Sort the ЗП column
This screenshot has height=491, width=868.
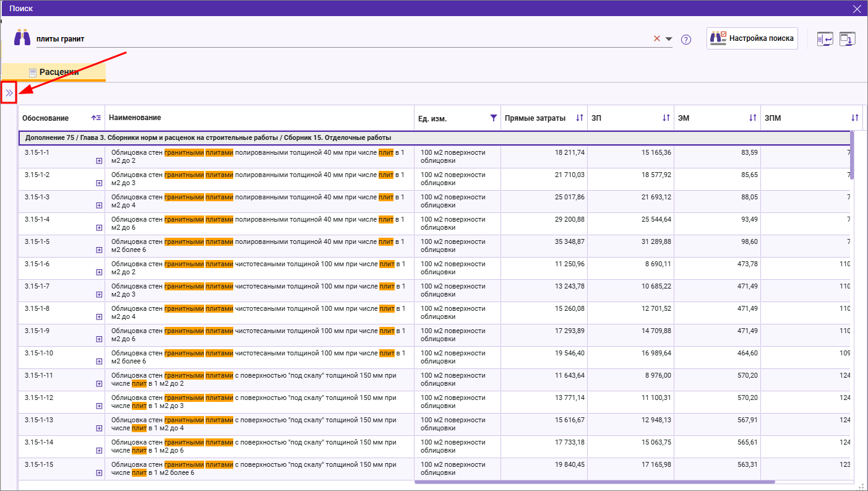click(x=666, y=118)
